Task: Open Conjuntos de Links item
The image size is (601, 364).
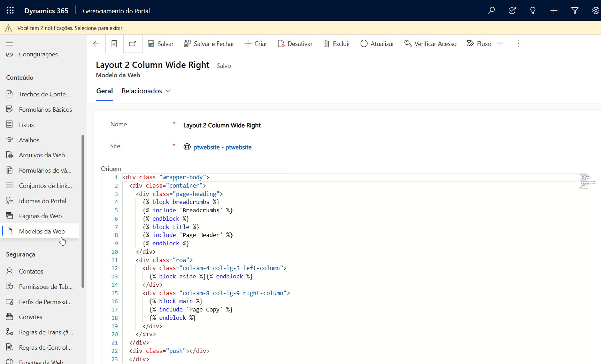Action: [40, 186]
